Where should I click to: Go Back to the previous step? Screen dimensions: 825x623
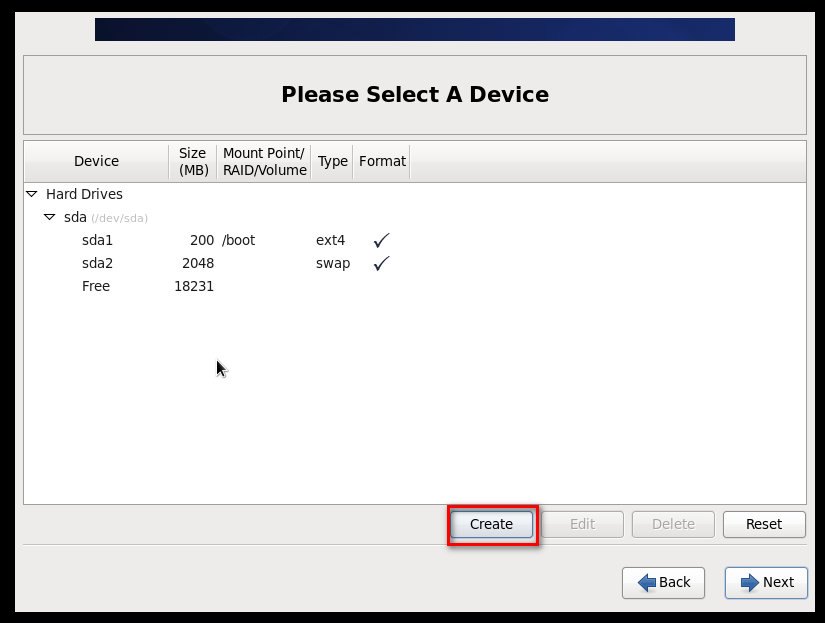pos(663,582)
